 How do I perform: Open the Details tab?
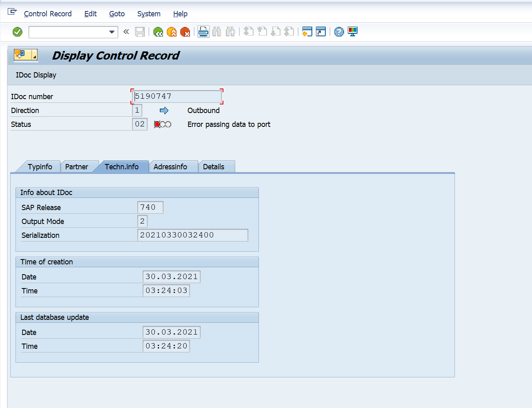point(214,167)
